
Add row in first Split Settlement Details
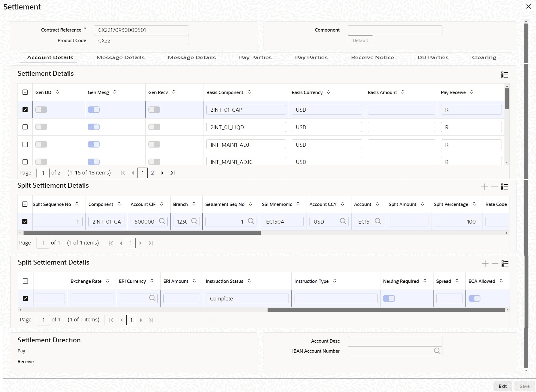[x=485, y=187]
